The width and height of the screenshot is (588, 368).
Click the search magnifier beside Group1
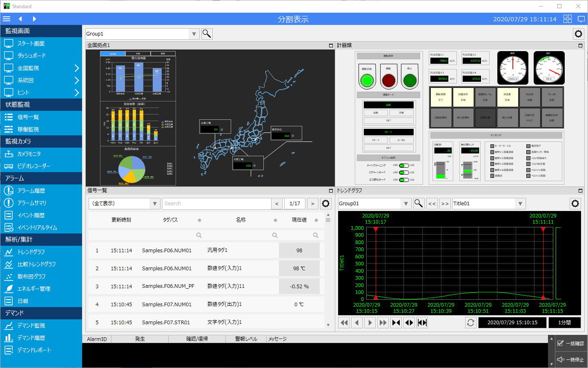(207, 34)
